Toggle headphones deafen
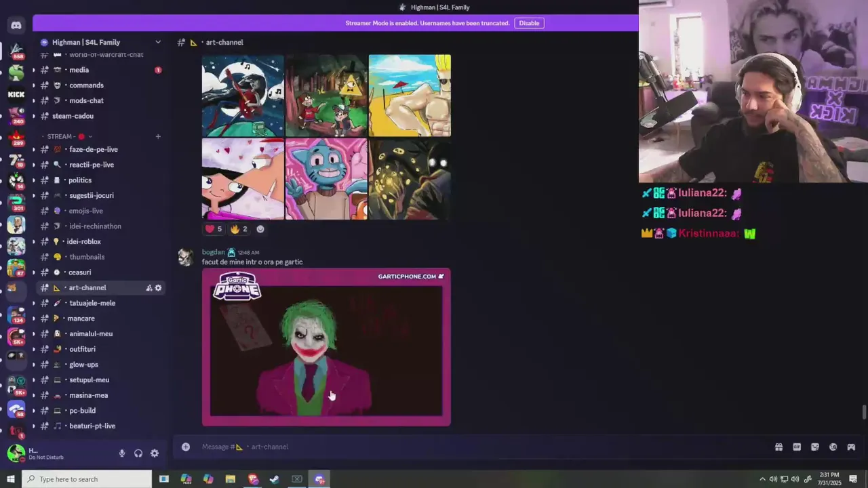This screenshot has height=488, width=868. [138, 453]
